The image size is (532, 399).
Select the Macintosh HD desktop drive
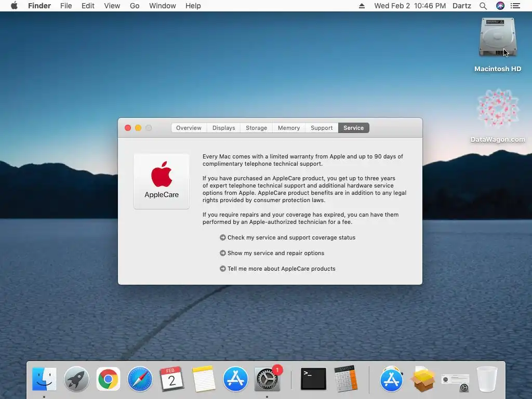(498, 45)
